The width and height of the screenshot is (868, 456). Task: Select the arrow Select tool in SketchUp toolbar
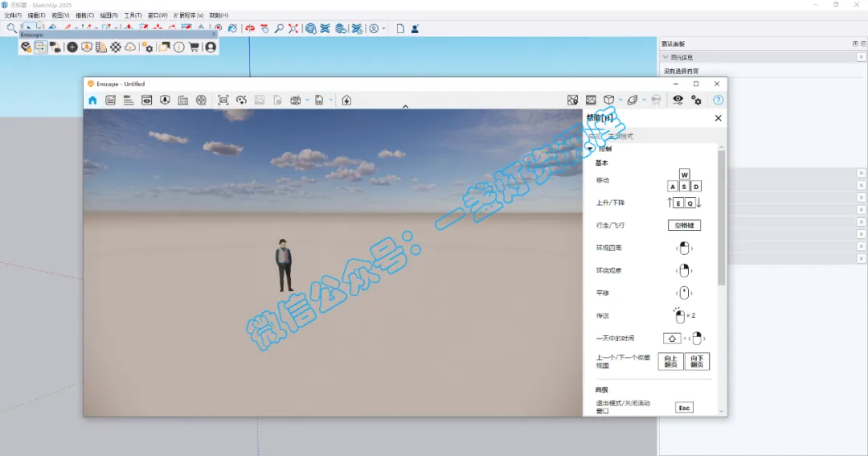click(29, 27)
